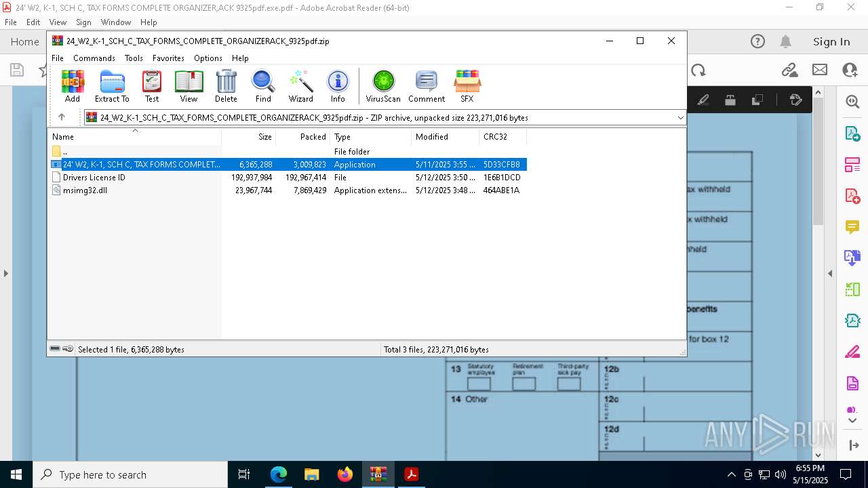This screenshot has width=868, height=488.
Task: Open Acrobat Edit menu
Action: pyautogui.click(x=33, y=22)
